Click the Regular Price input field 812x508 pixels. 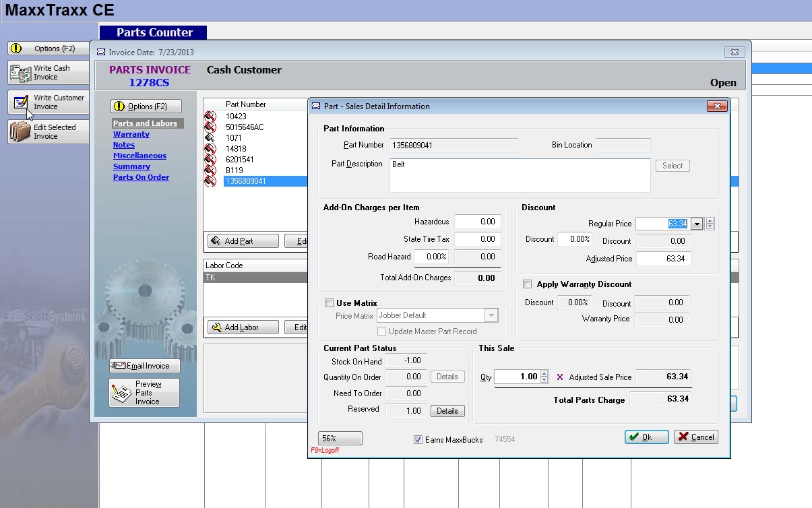(x=663, y=224)
